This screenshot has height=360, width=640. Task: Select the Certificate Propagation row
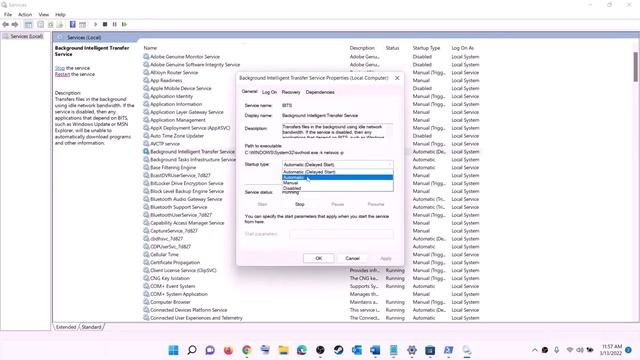(311, 262)
